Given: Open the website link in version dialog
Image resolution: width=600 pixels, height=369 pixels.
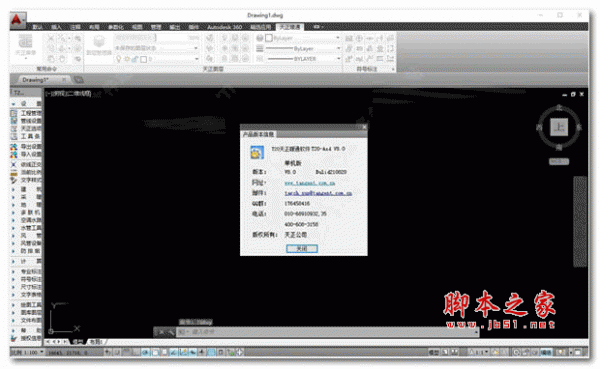Looking at the screenshot, I should pyautogui.click(x=310, y=183).
